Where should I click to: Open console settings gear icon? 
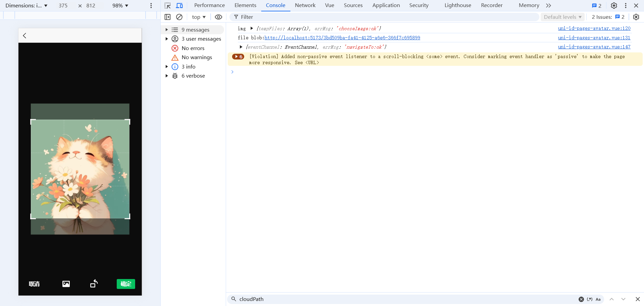pos(636,17)
